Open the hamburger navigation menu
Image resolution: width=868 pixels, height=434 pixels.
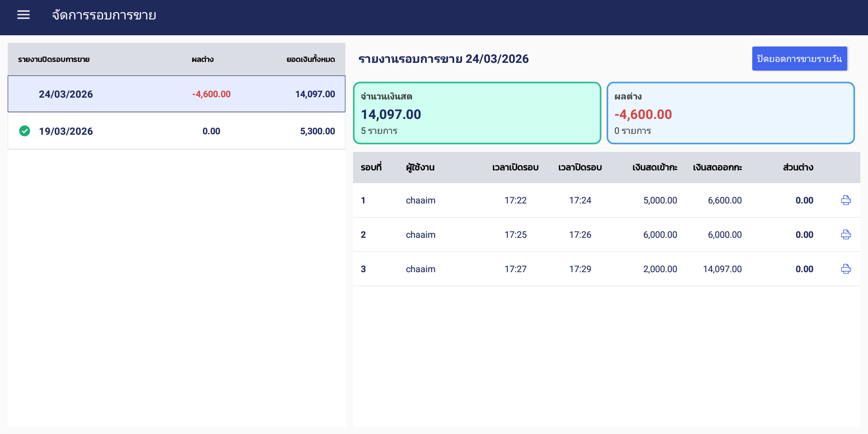(x=24, y=15)
